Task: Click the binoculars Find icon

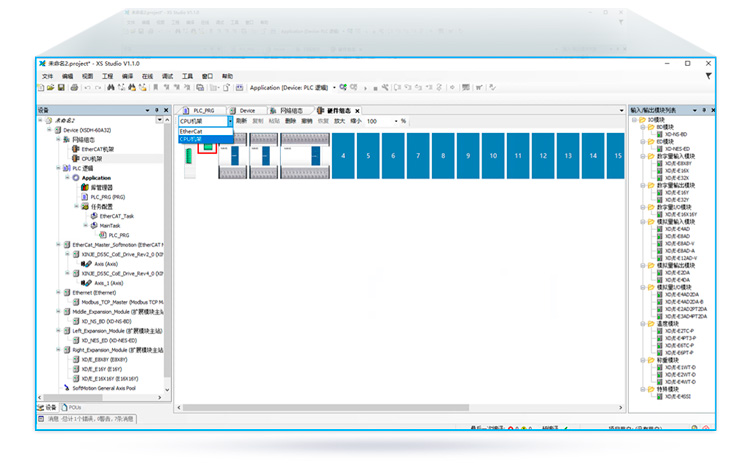Action: [x=110, y=88]
